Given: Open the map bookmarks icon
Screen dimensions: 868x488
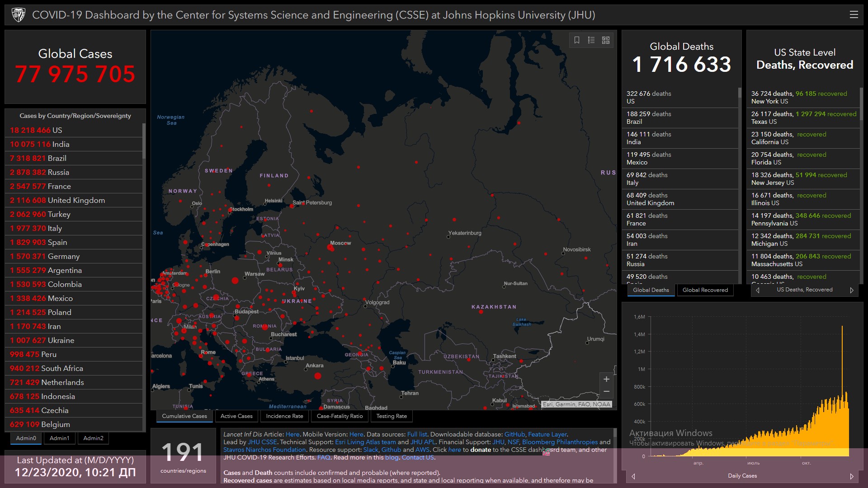Looking at the screenshot, I should click(577, 40).
